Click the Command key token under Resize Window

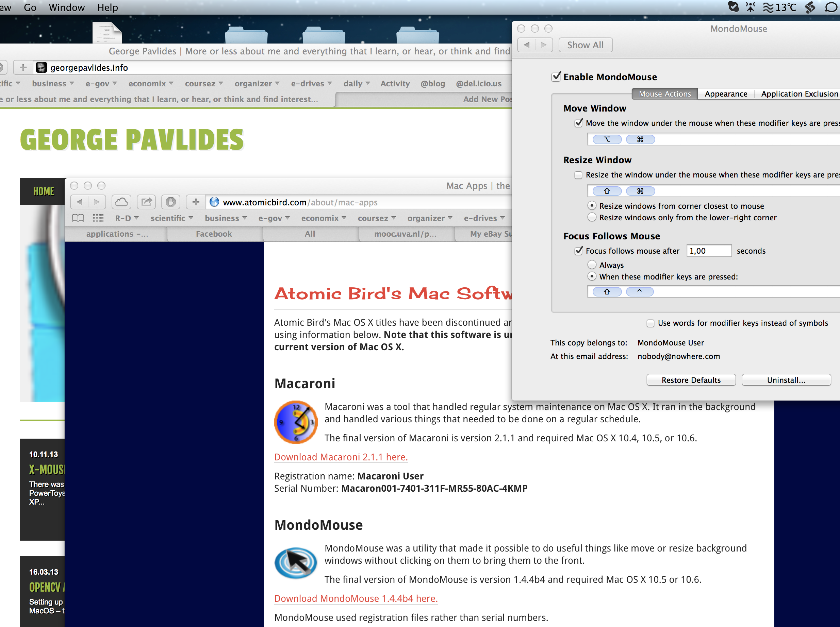(640, 191)
